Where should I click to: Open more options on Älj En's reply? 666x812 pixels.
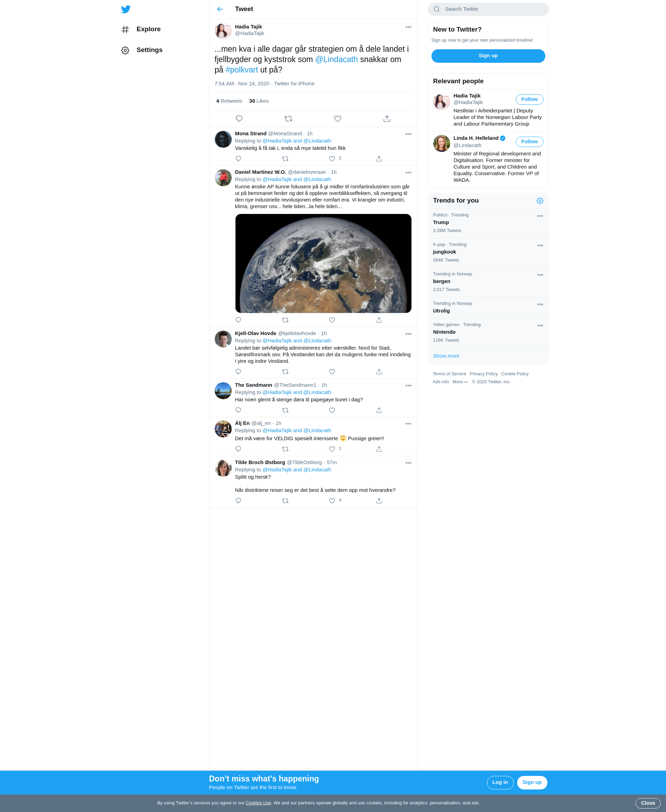click(408, 424)
